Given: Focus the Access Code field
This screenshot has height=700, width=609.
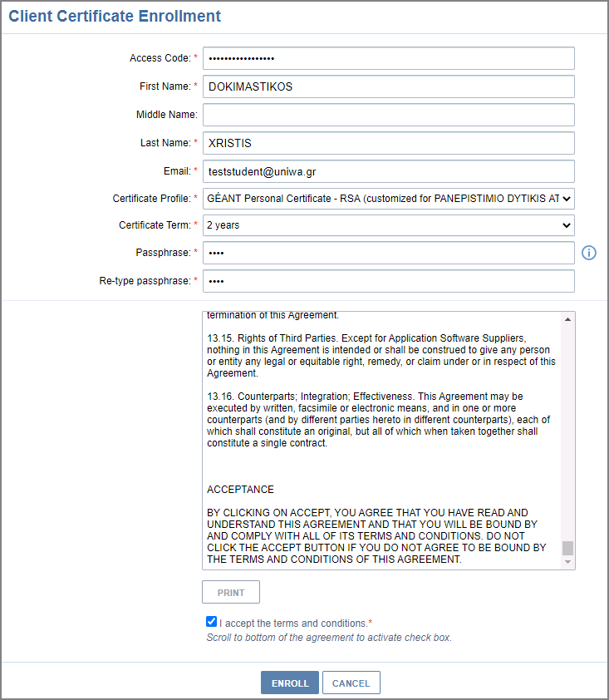Looking at the screenshot, I should 389,58.
